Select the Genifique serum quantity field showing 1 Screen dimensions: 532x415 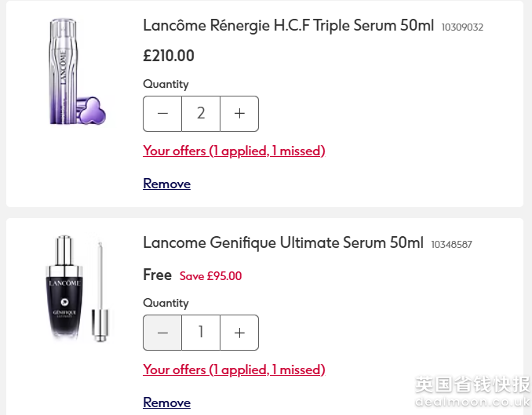(201, 333)
